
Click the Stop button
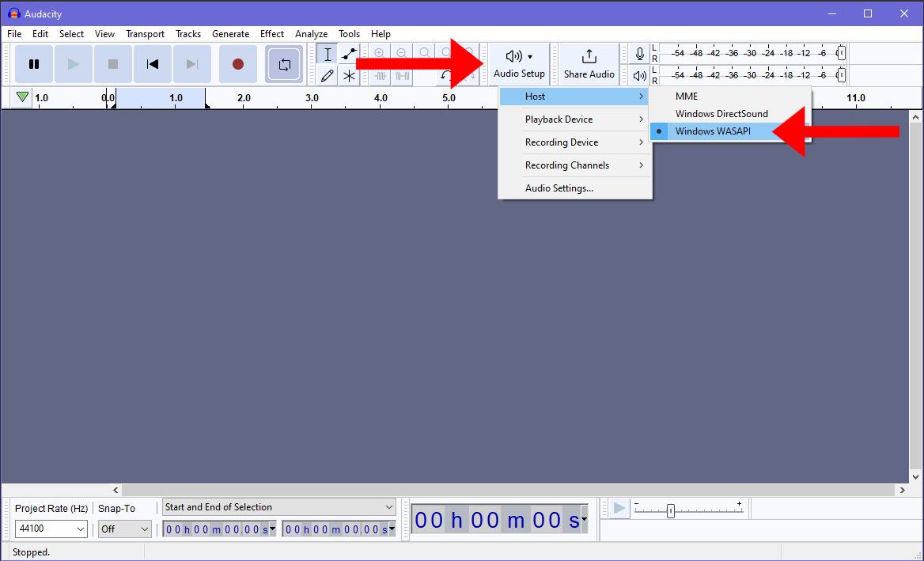112,64
